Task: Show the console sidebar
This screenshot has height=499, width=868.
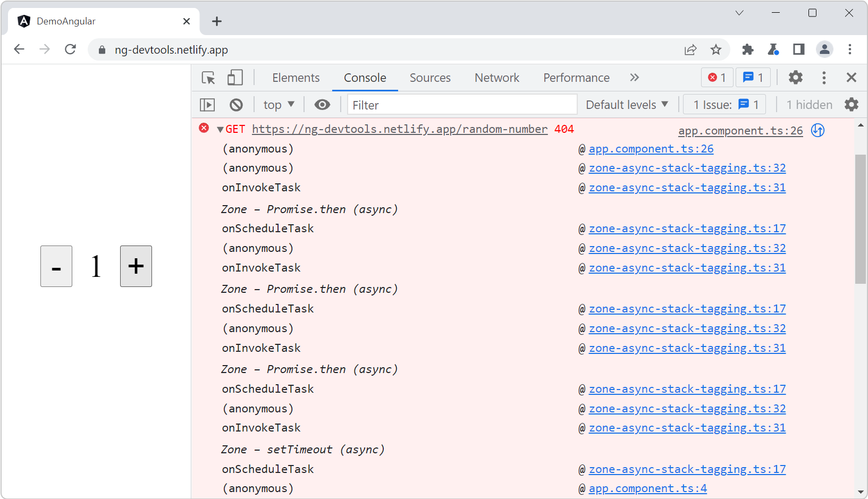Action: [207, 104]
